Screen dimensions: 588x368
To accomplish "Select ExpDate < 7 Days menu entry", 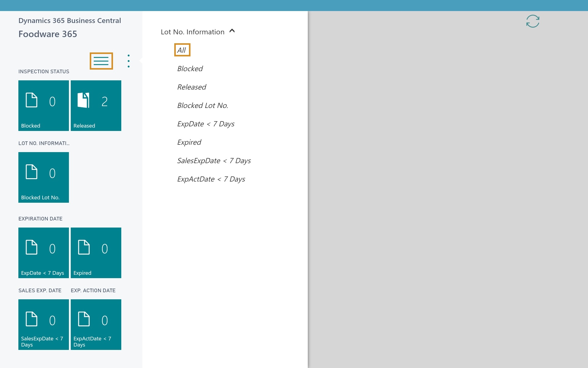I will click(x=205, y=124).
